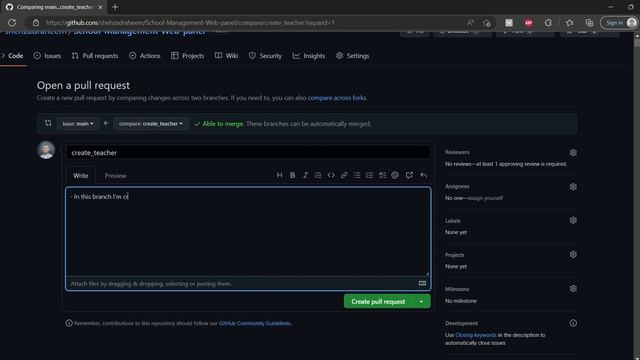Click the Markdown supported icon below editor
Viewport: 640px width, 360px height.
coord(422,283)
